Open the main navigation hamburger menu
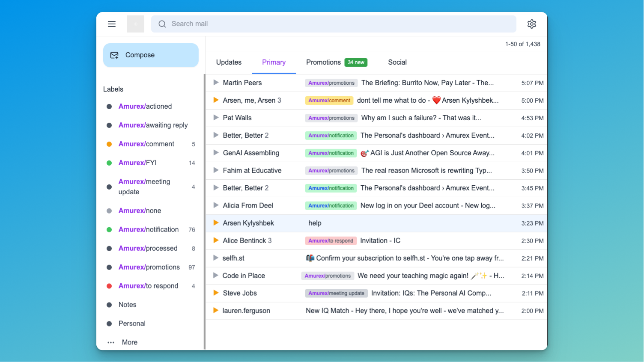 (x=112, y=24)
